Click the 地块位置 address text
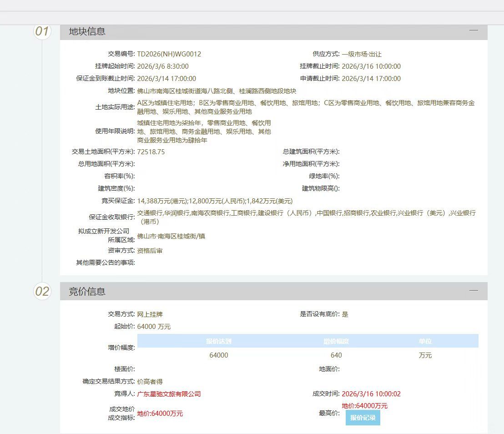The image size is (504, 434). 217,91
